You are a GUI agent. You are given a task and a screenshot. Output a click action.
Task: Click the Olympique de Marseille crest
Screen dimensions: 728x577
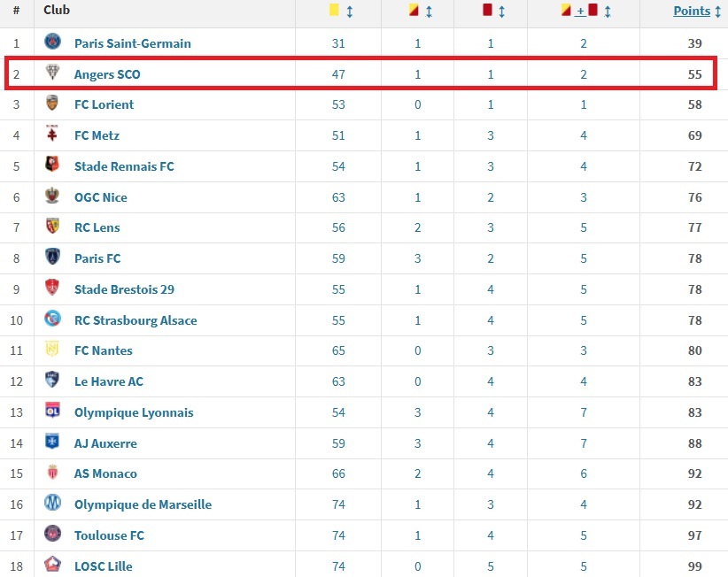point(52,503)
